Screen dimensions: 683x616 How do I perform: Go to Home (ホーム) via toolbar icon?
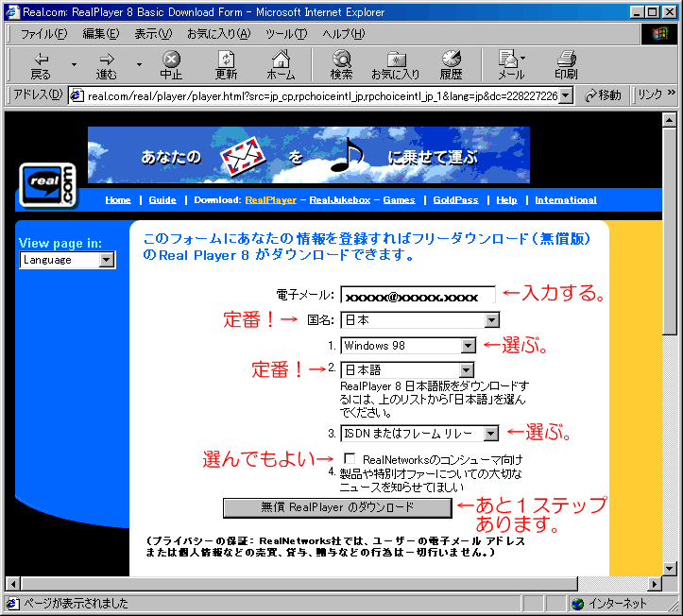(x=281, y=65)
